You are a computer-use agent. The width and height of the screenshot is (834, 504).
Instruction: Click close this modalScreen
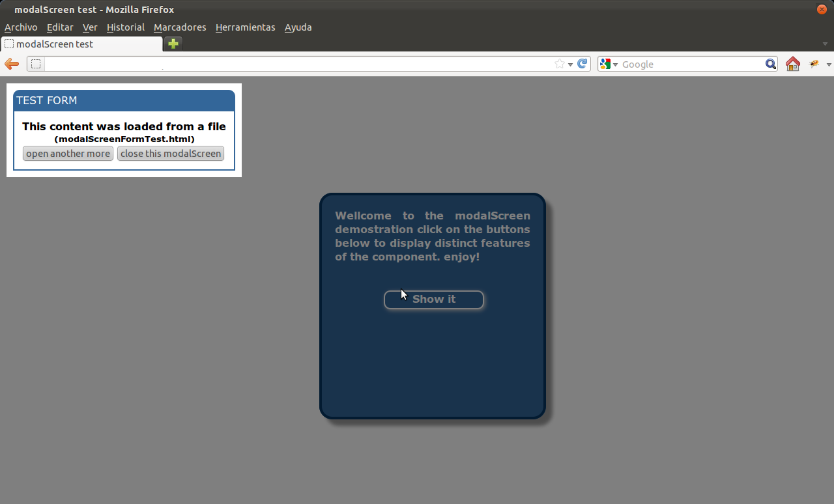170,153
